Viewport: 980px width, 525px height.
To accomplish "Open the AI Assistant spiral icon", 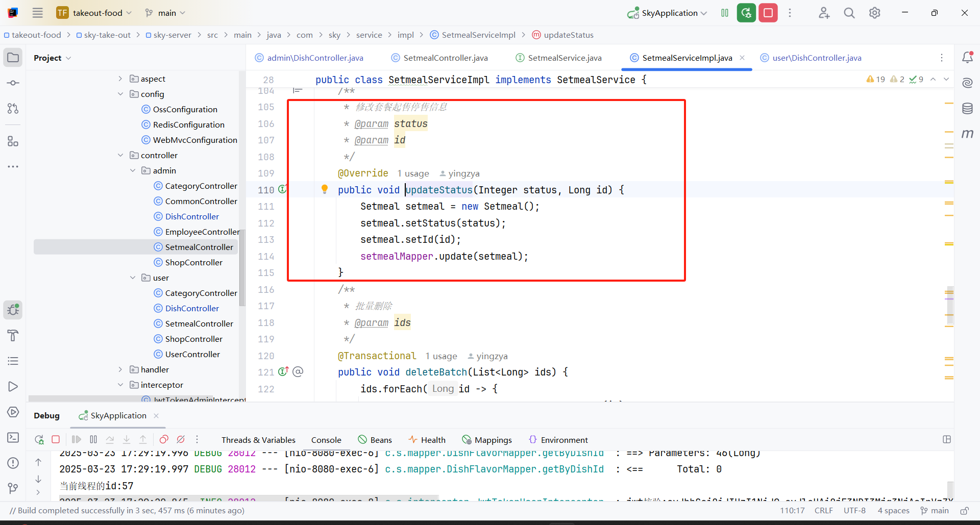I will pos(967,83).
